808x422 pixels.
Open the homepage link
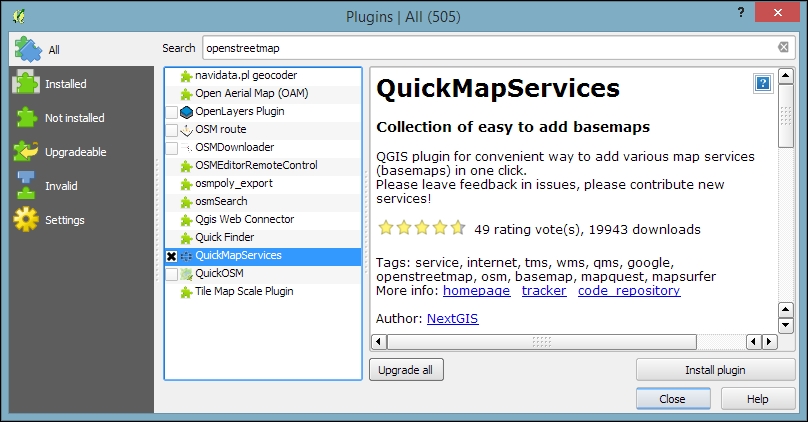(477, 291)
